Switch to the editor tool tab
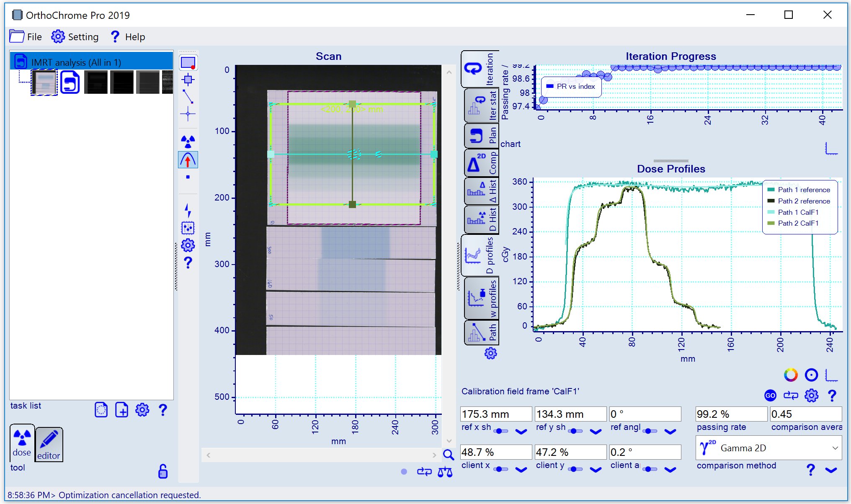The height and width of the screenshot is (504, 851). point(49,444)
